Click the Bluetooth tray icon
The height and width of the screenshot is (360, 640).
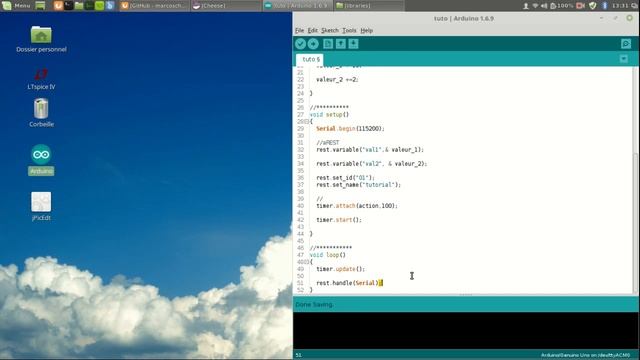605,6
